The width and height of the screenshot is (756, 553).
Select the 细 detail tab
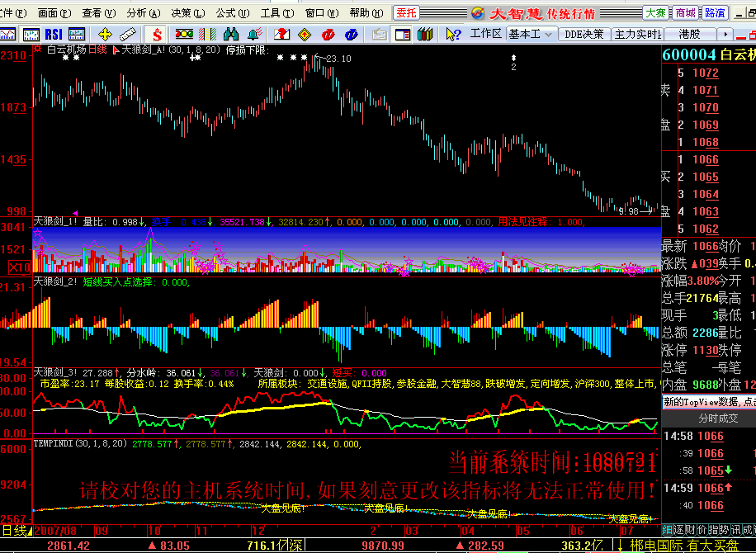[x=668, y=530]
